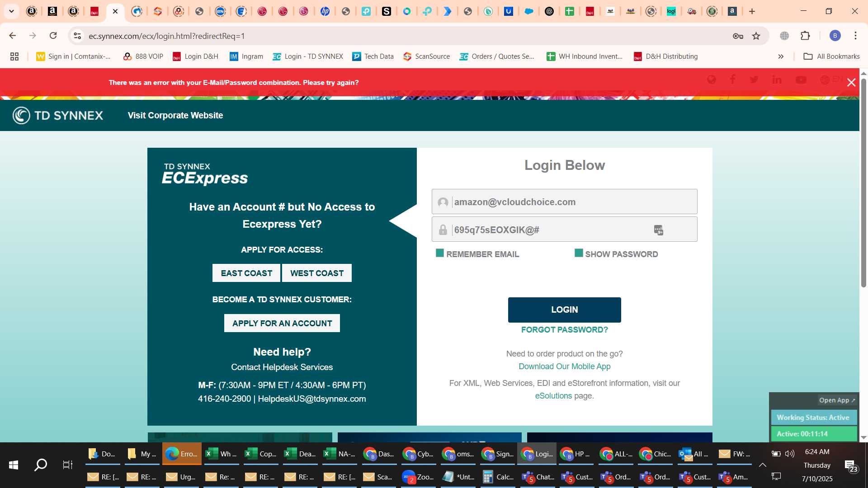
Task: Click the email input field
Action: (564, 202)
